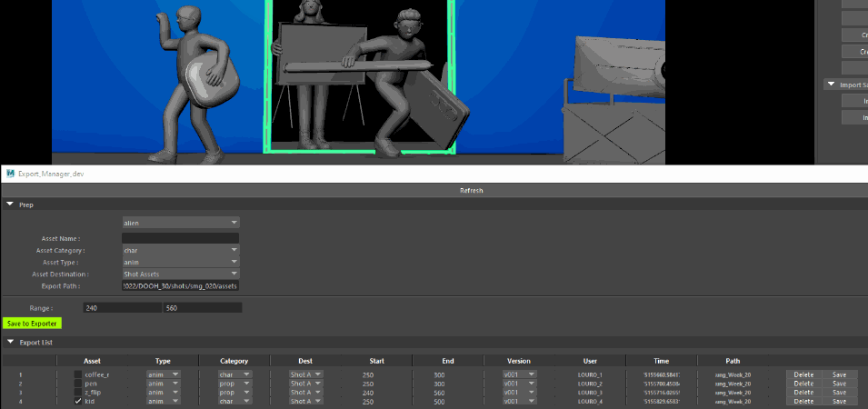
Task: Enable the coffee_r asset checkbox
Action: point(78,374)
